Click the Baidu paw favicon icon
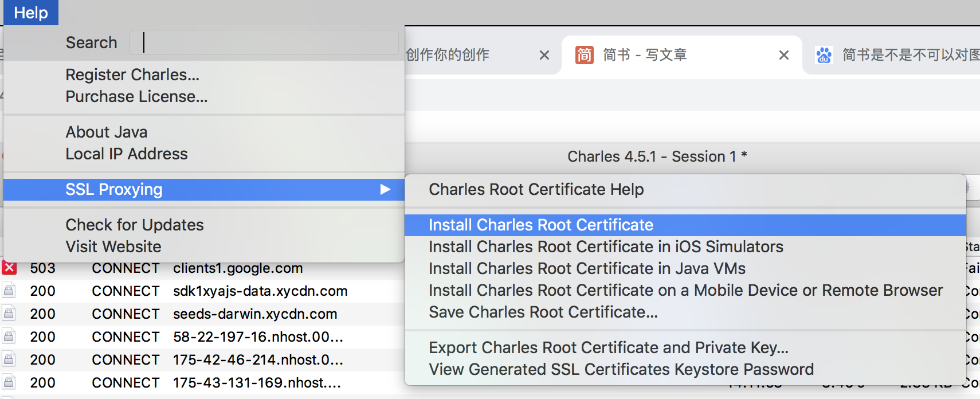This screenshot has height=399, width=980. pos(824,55)
